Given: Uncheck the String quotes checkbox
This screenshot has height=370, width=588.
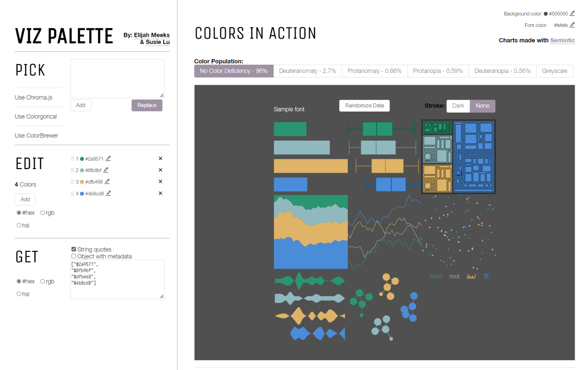Looking at the screenshot, I should pos(74,249).
